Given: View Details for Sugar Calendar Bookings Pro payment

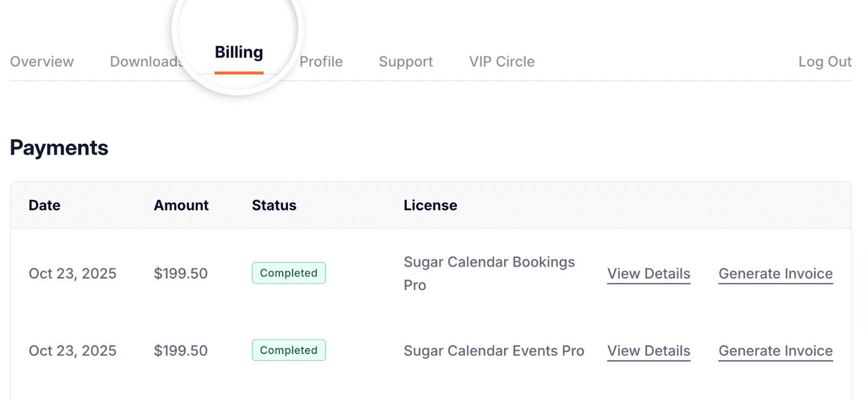Looking at the screenshot, I should coord(648,273).
